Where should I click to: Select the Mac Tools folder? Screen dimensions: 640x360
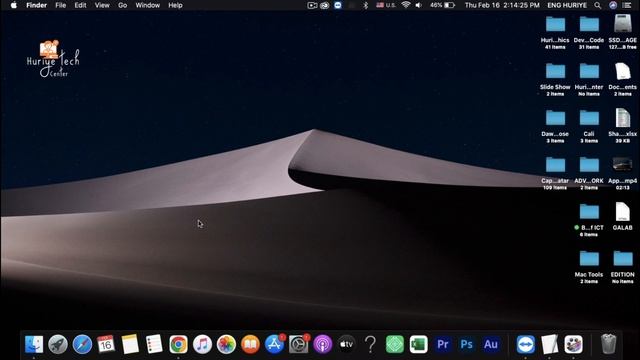click(x=589, y=259)
